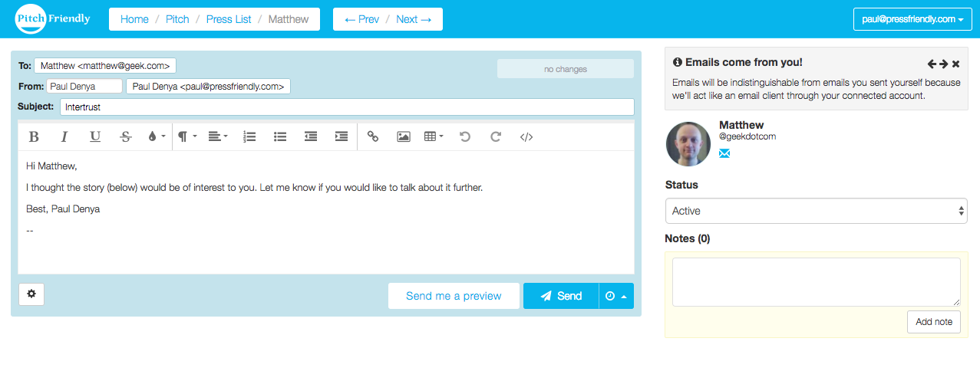Click into the email body text

pyautogui.click(x=326, y=212)
